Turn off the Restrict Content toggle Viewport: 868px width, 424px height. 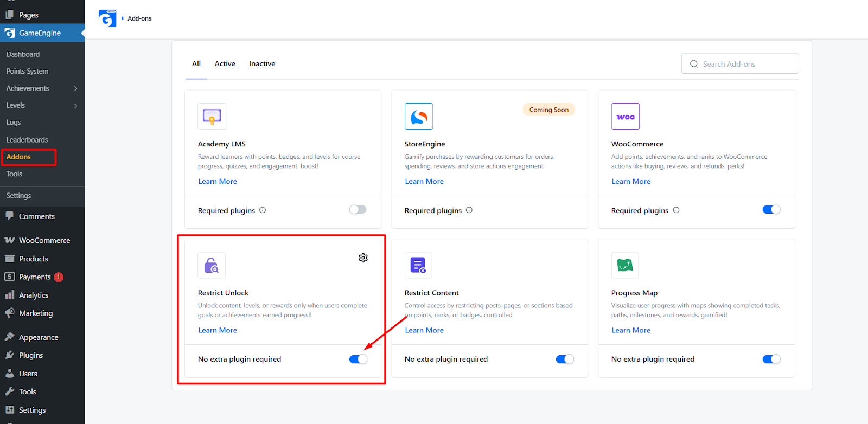(565, 359)
